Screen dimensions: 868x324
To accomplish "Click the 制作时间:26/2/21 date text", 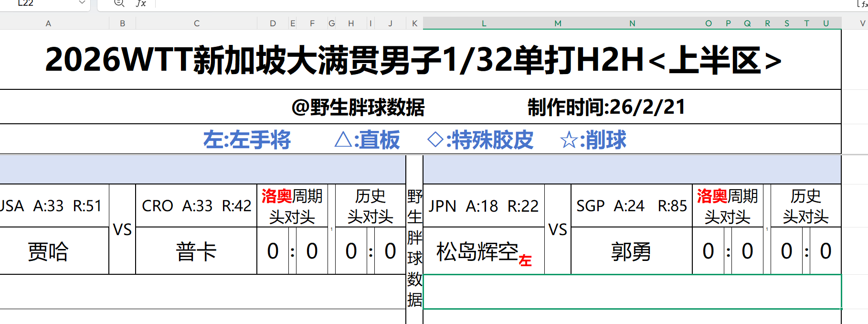I will [606, 107].
